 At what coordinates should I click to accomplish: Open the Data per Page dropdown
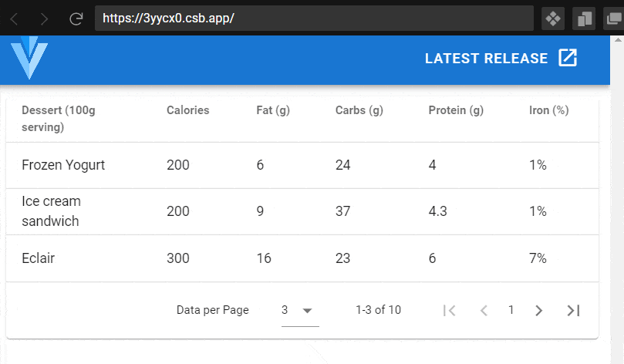(299, 311)
